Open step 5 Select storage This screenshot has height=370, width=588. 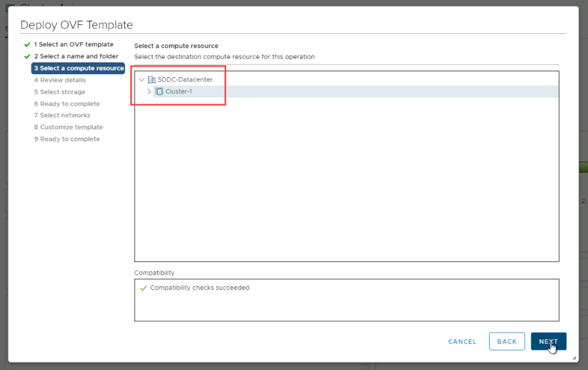pos(59,92)
